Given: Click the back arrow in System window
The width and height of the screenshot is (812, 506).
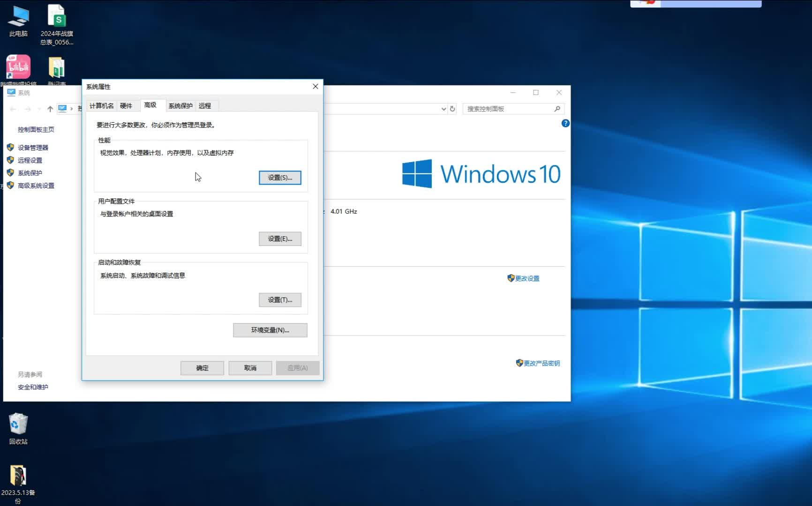Looking at the screenshot, I should coord(13,109).
